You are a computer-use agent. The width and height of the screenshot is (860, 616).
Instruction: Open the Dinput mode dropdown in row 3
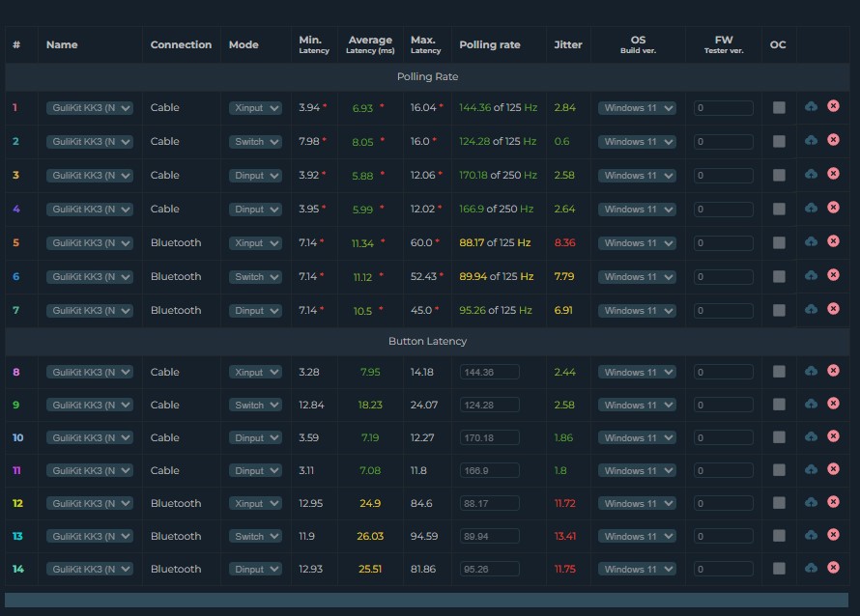click(x=256, y=176)
